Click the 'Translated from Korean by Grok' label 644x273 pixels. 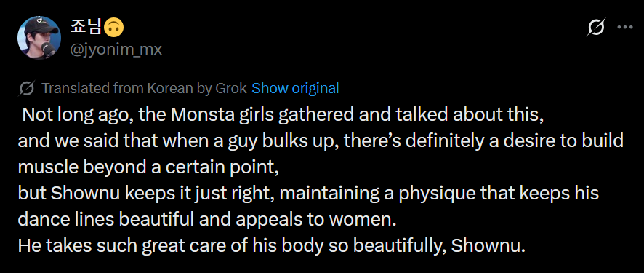pyautogui.click(x=144, y=88)
